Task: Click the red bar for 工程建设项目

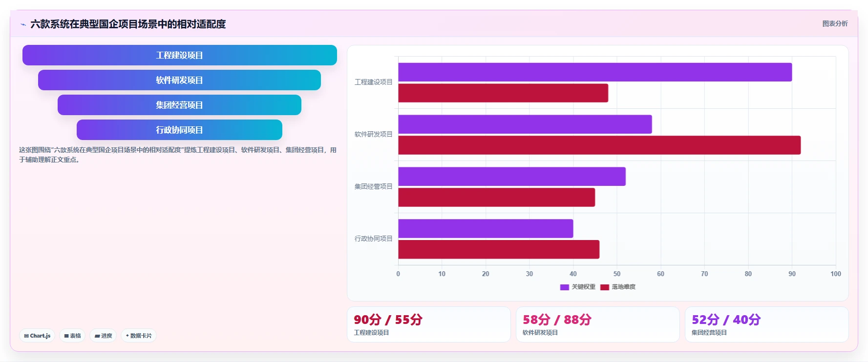Action: (503, 93)
